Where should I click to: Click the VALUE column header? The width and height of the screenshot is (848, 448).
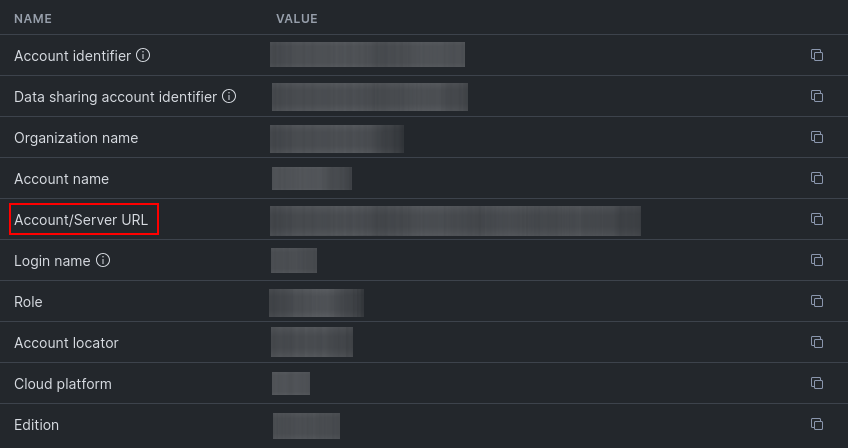(x=297, y=19)
